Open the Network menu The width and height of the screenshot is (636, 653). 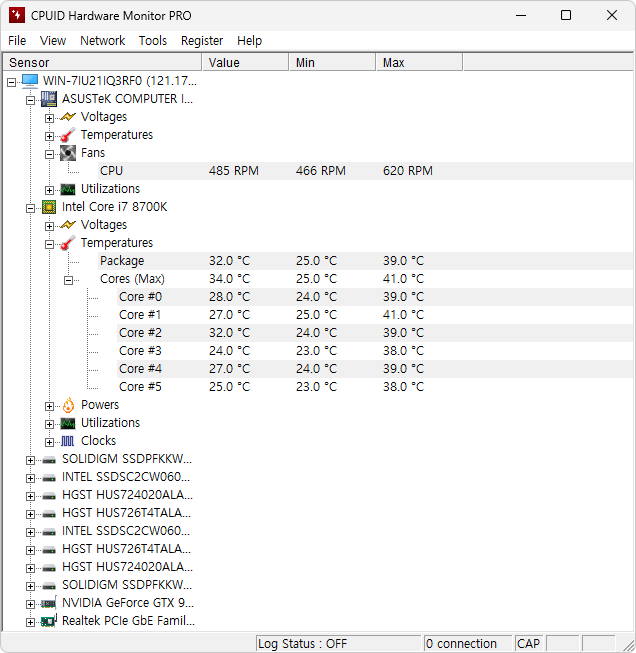102,41
